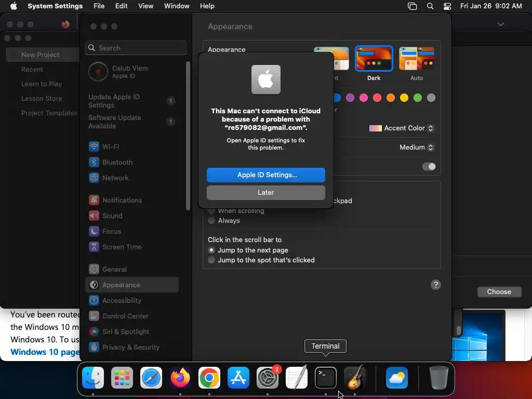Open Wi-Fi settings in sidebar
The image size is (532, 399).
click(x=132, y=147)
